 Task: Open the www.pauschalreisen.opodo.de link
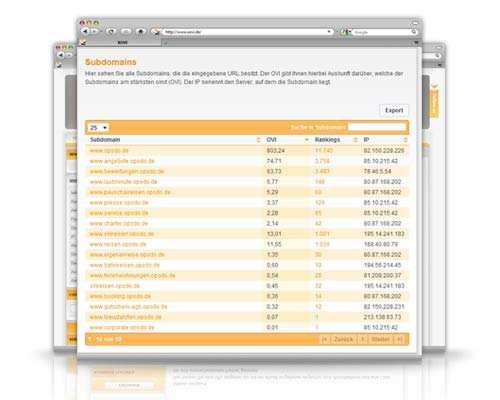pyautogui.click(x=130, y=192)
